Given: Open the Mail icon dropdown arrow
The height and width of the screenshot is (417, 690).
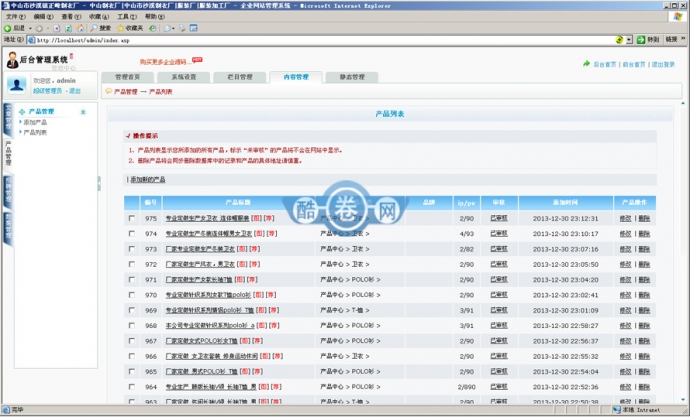Looking at the screenshot, I should point(173,29).
